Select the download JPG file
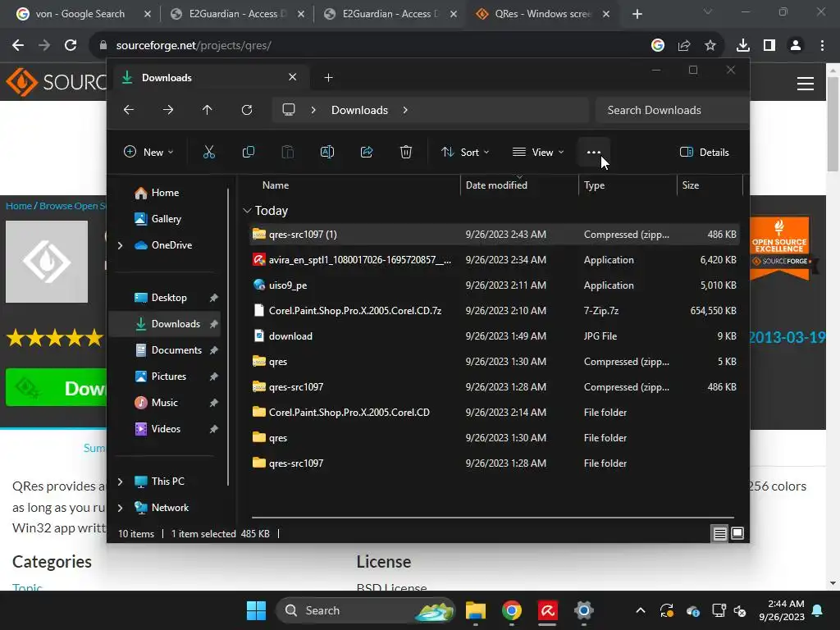840x630 pixels. [x=495, y=336]
